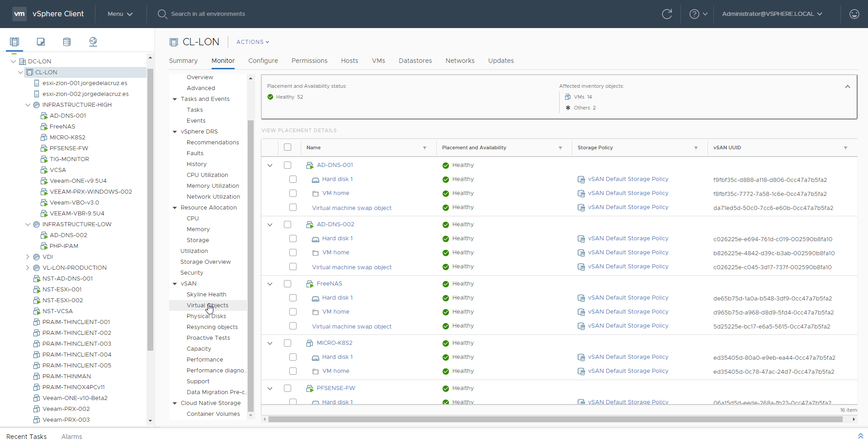Select Veeam-ONE-v10-Beta2 in inventory tree

tap(75, 398)
